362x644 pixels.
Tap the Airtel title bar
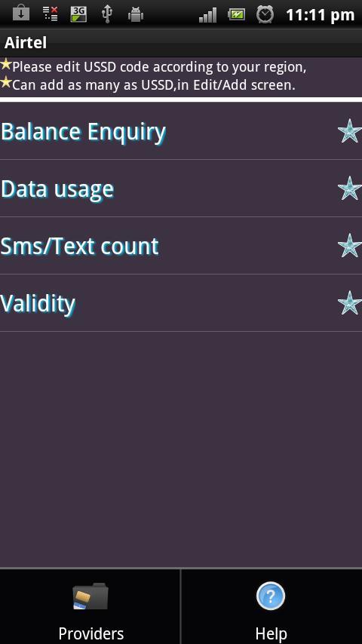pos(181,43)
